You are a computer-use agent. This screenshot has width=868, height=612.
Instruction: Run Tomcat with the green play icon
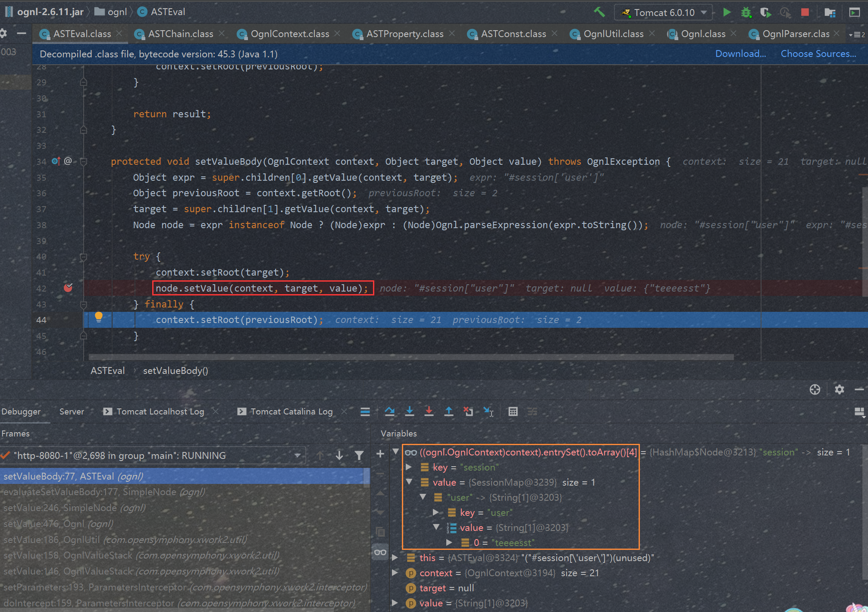(x=727, y=12)
